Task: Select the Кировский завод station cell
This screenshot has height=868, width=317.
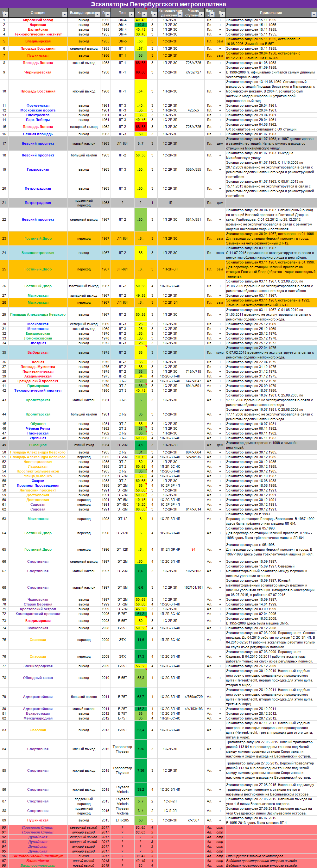Action: click(x=38, y=20)
